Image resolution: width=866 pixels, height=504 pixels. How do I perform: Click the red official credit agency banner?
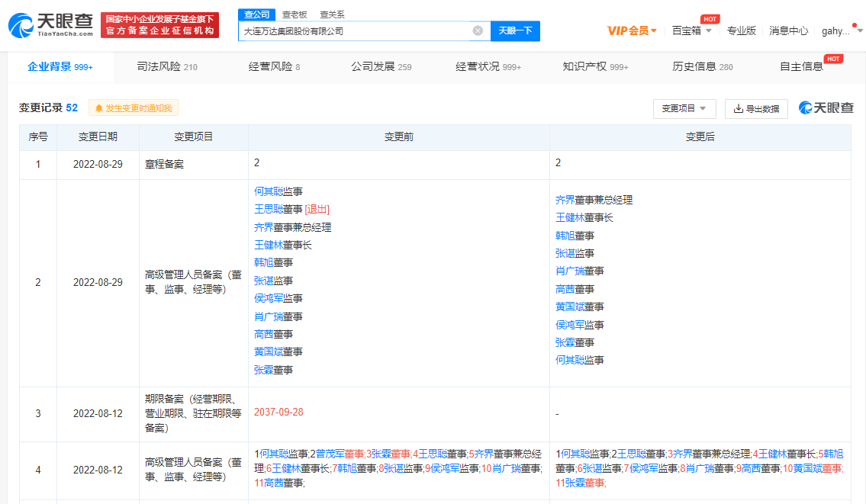[159, 25]
